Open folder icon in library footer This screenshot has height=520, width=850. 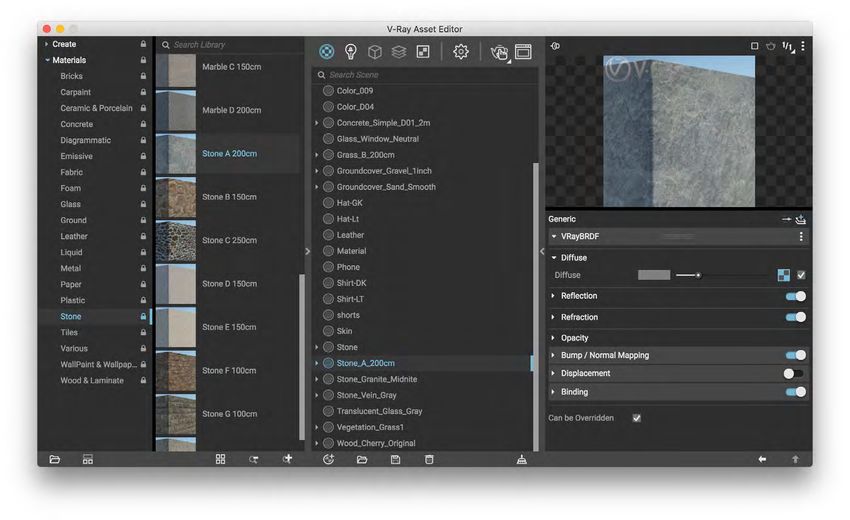tap(55, 459)
